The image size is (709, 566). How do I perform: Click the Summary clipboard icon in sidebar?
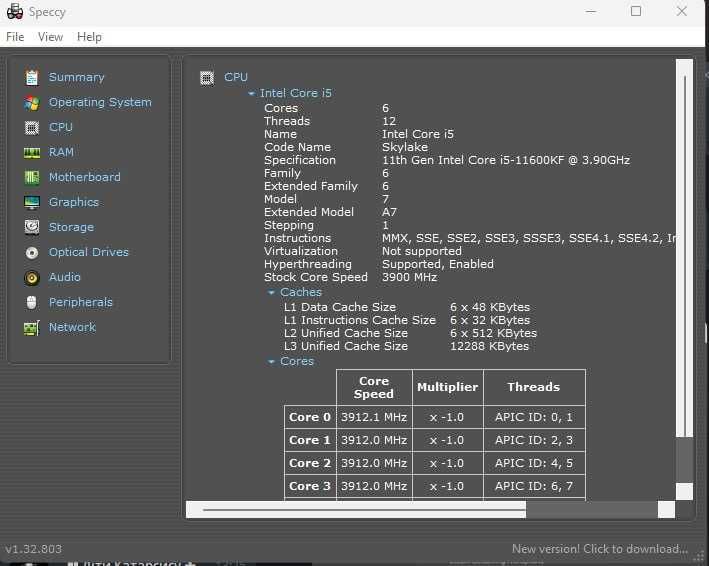pos(32,78)
